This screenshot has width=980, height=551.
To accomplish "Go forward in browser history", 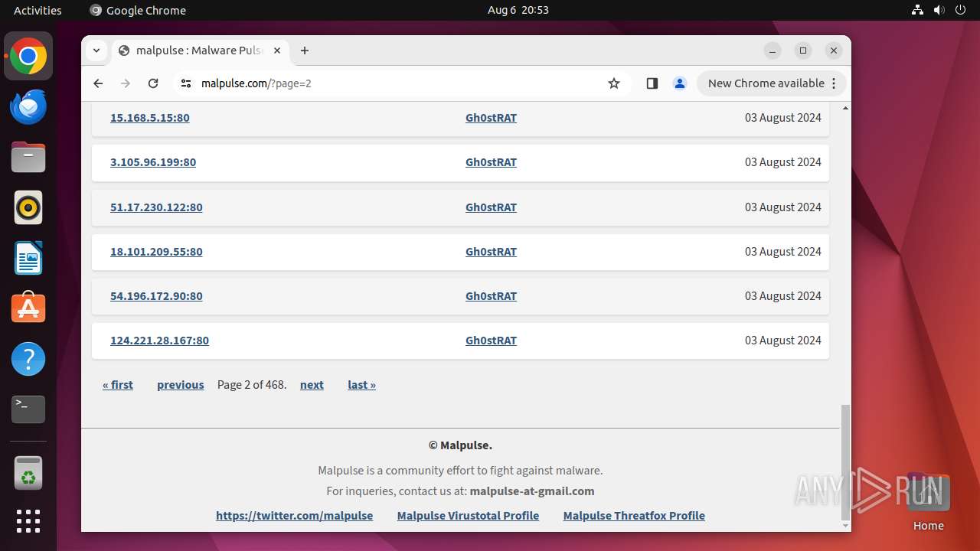I will click(126, 83).
